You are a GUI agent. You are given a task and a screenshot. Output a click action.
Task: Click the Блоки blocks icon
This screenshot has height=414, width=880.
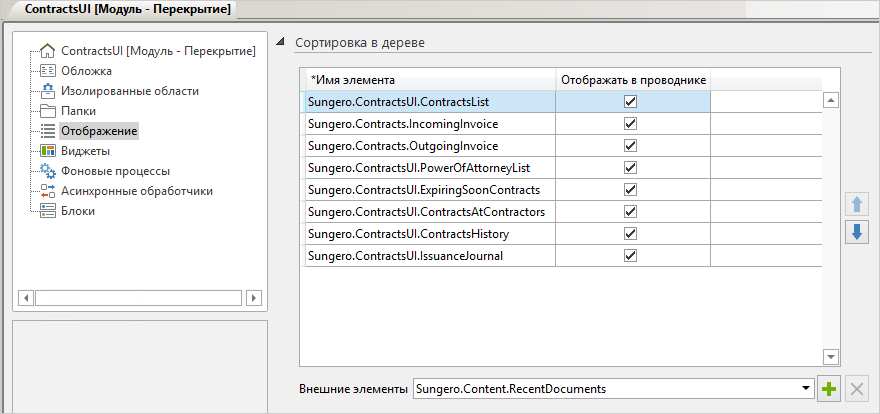(x=47, y=211)
